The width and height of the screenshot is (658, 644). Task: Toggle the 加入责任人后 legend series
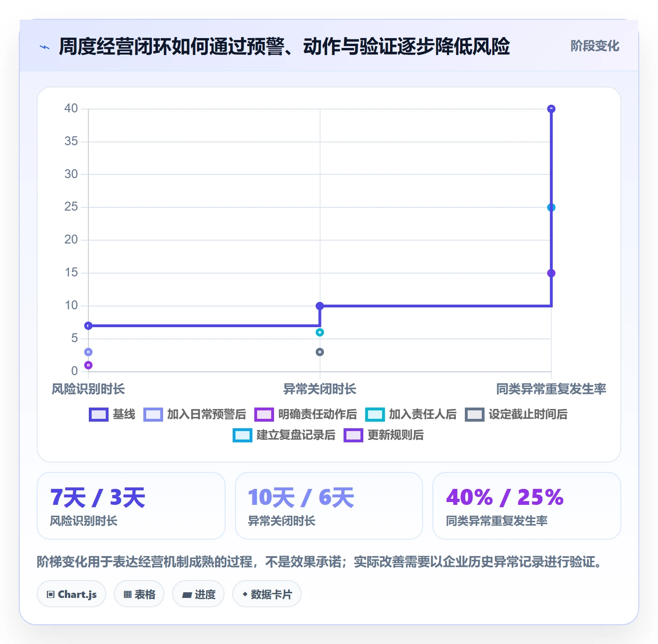pyautogui.click(x=411, y=415)
